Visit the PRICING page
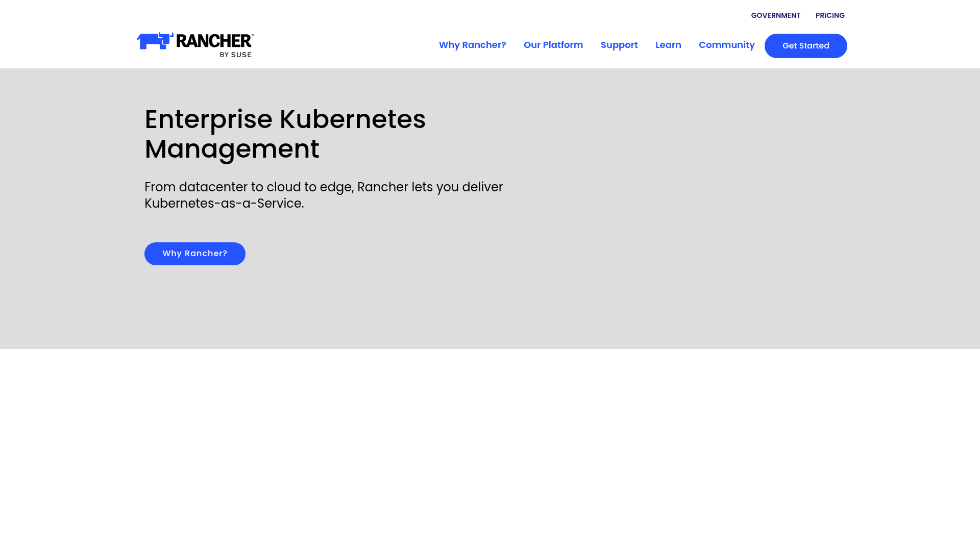The width and height of the screenshot is (980, 551). click(830, 15)
